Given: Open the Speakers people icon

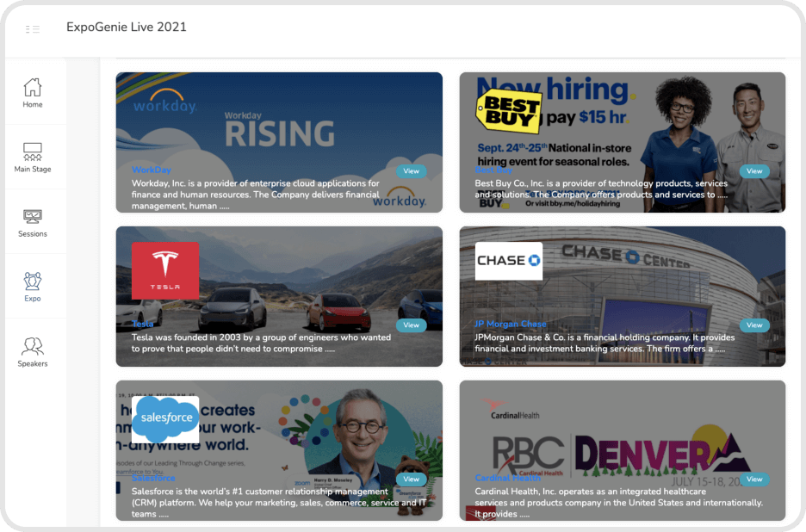Looking at the screenshot, I should point(33,347).
